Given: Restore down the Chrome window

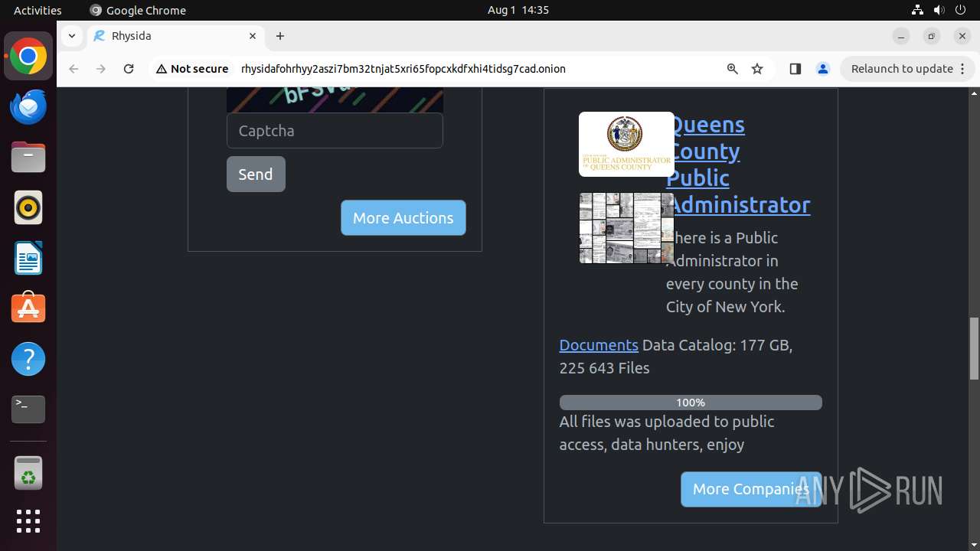Looking at the screenshot, I should coord(932,36).
